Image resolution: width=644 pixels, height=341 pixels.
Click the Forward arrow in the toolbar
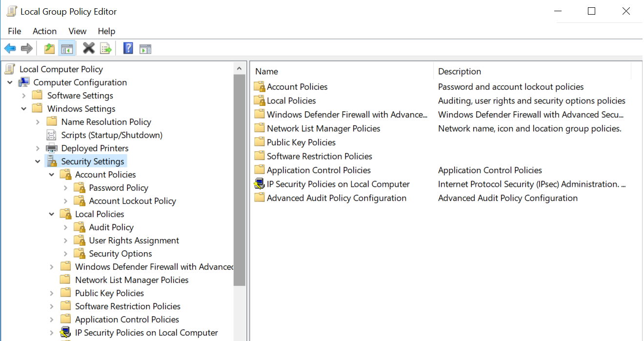click(27, 48)
